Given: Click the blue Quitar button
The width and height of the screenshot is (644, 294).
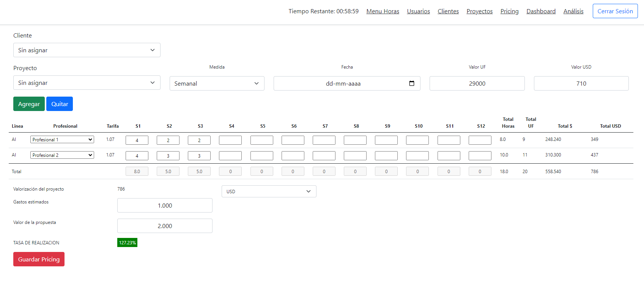Looking at the screenshot, I should tap(60, 104).
